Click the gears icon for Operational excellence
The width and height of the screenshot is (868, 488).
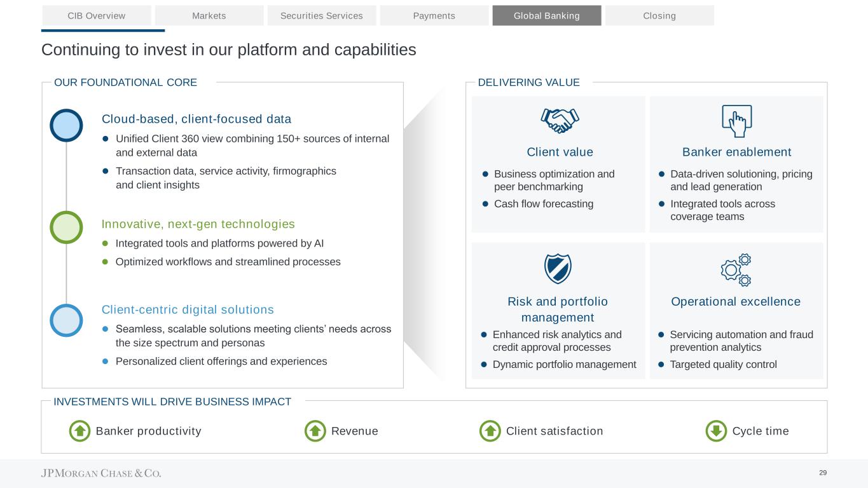[736, 269]
